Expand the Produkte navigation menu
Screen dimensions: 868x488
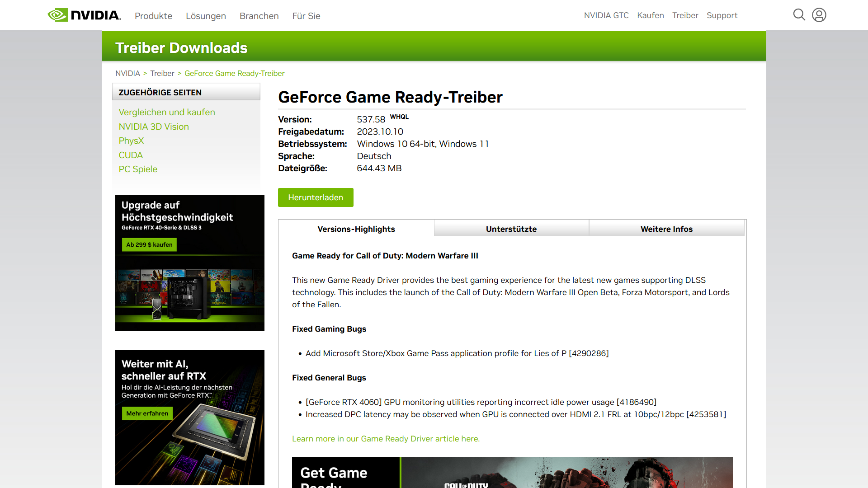(x=153, y=16)
